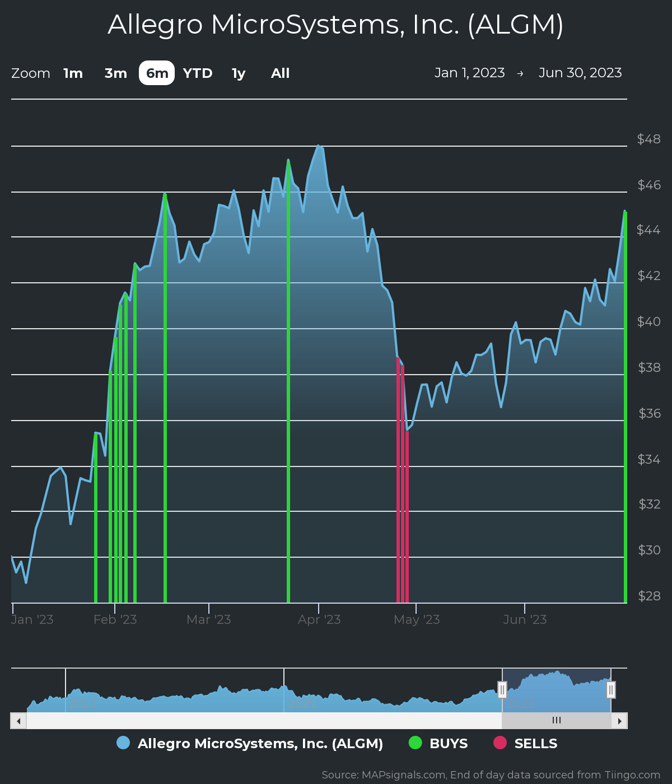Click the navigator left range handle

[x=502, y=690]
